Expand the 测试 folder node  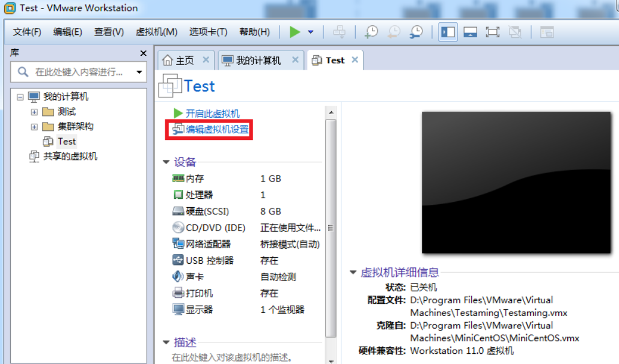click(34, 112)
